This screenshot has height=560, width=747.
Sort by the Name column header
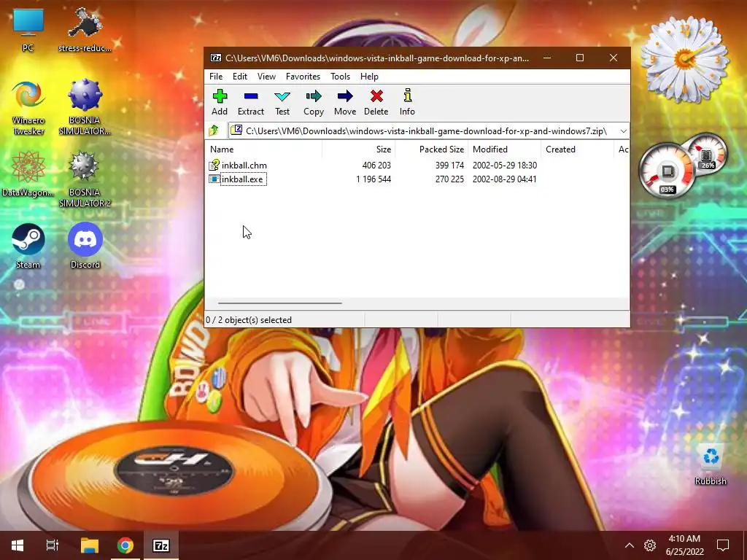point(264,149)
